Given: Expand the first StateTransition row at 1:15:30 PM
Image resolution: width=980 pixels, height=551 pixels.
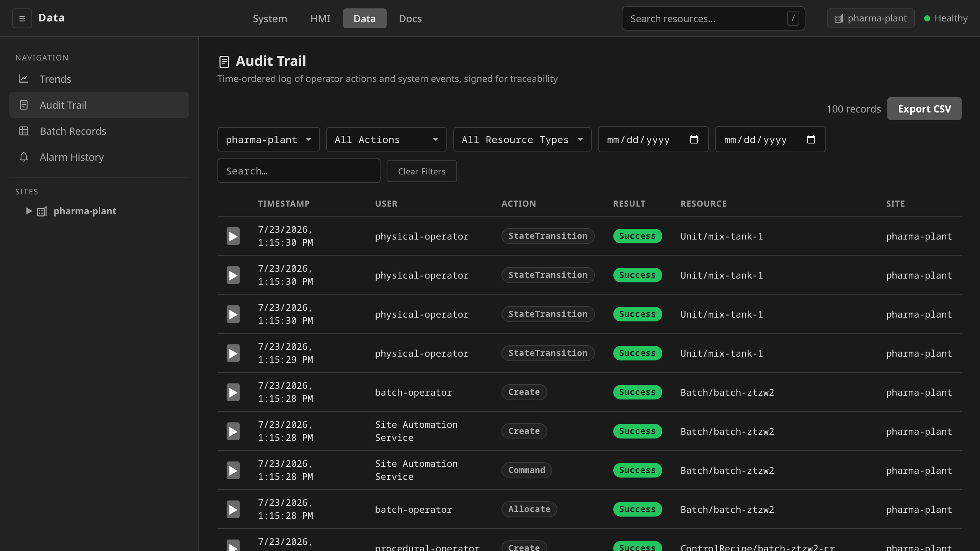Looking at the screenshot, I should click(233, 236).
